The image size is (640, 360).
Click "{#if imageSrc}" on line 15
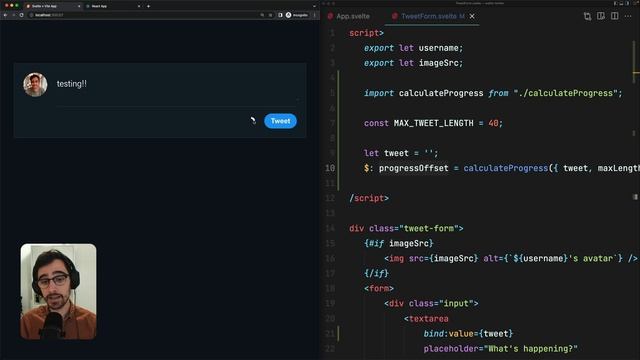(398, 244)
